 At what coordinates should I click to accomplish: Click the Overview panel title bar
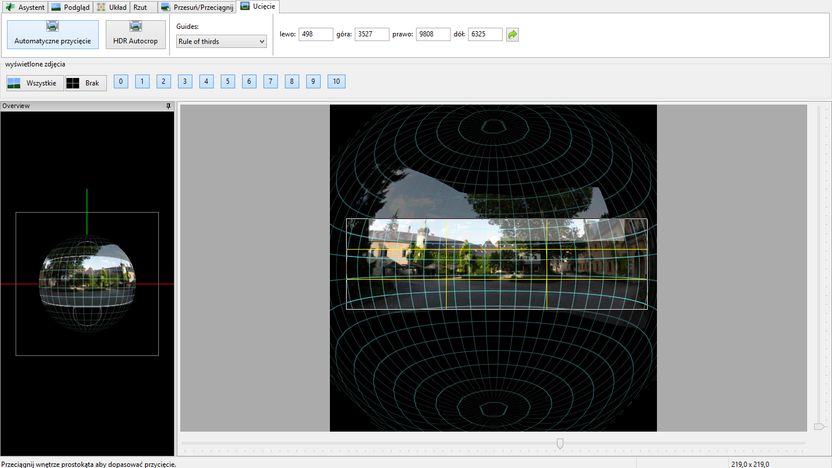pyautogui.click(x=87, y=106)
